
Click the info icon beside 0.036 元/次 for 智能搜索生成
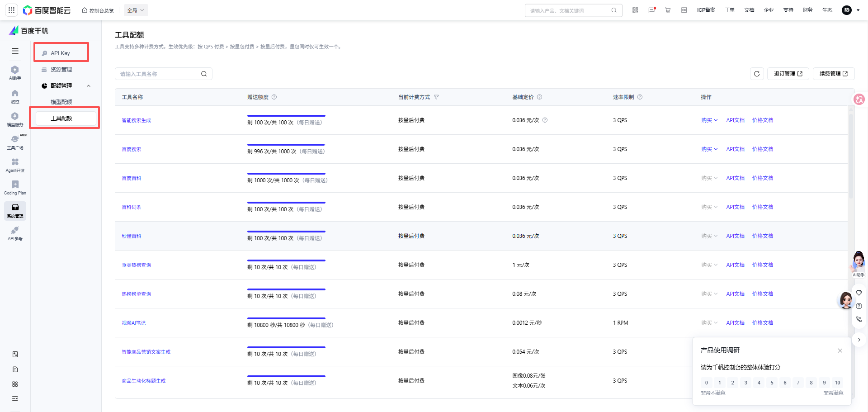click(545, 120)
